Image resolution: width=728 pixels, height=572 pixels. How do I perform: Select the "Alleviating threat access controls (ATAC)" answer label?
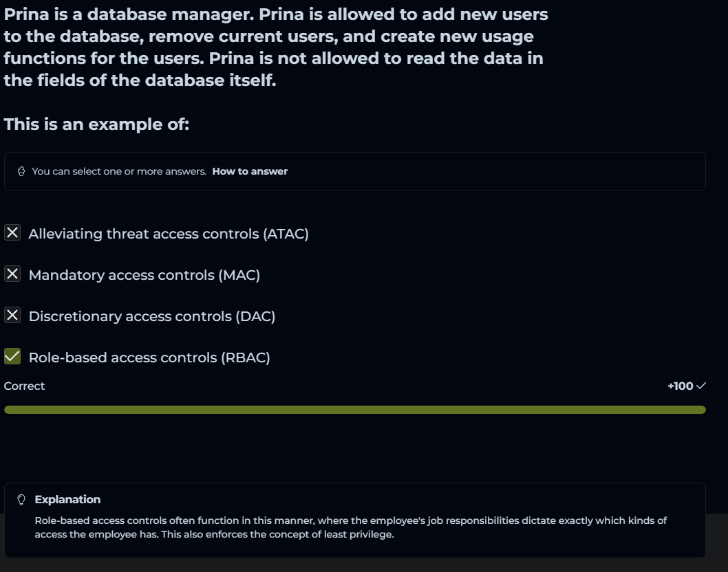169,234
